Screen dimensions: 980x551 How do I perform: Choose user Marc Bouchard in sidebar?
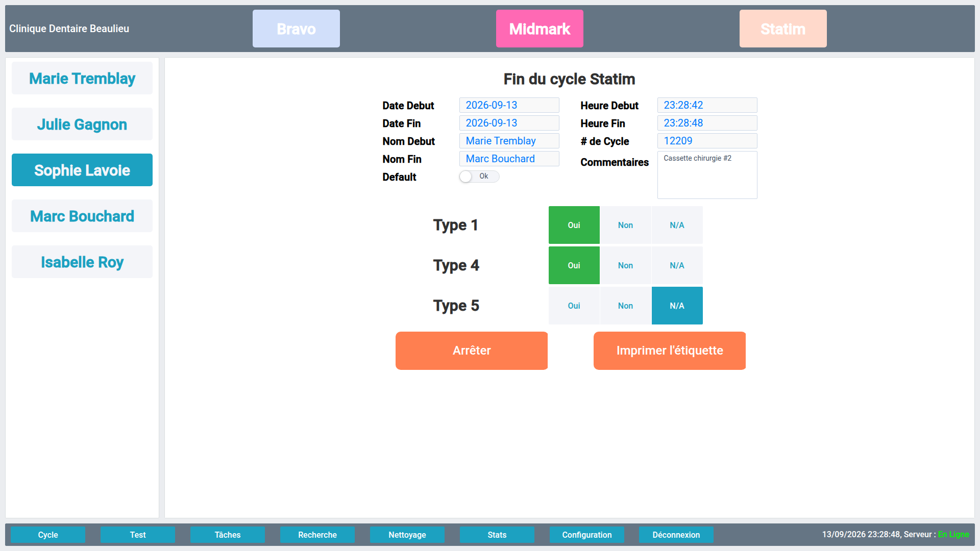click(82, 216)
